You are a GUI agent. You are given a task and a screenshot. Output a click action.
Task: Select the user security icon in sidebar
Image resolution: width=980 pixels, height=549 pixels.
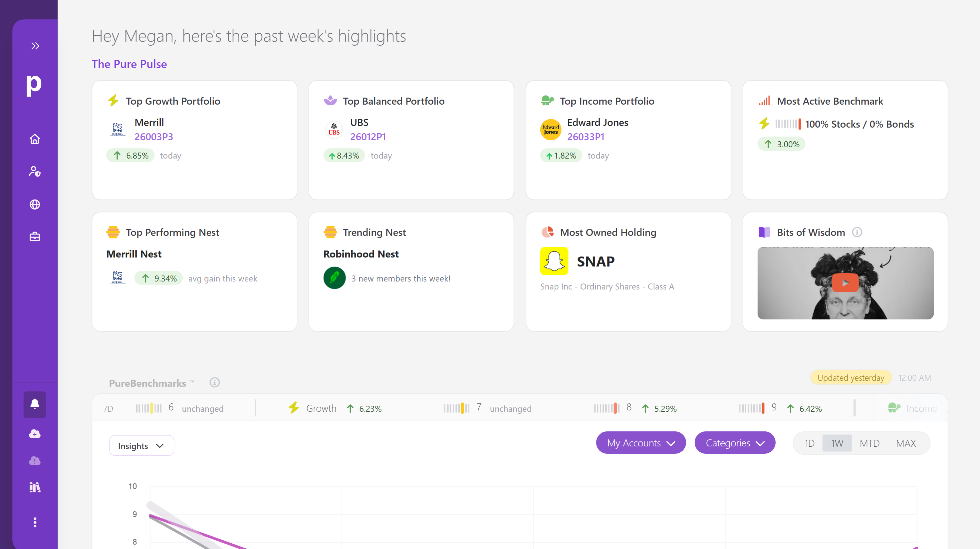click(35, 171)
